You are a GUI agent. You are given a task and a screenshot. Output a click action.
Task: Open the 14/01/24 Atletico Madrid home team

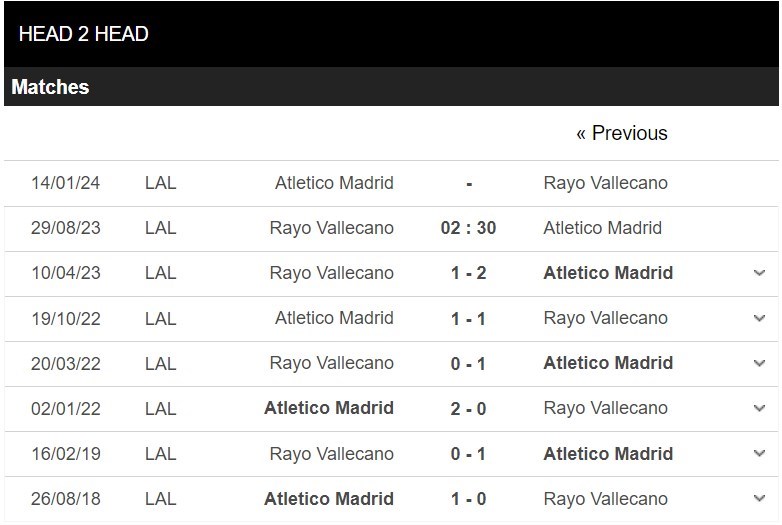pos(334,183)
